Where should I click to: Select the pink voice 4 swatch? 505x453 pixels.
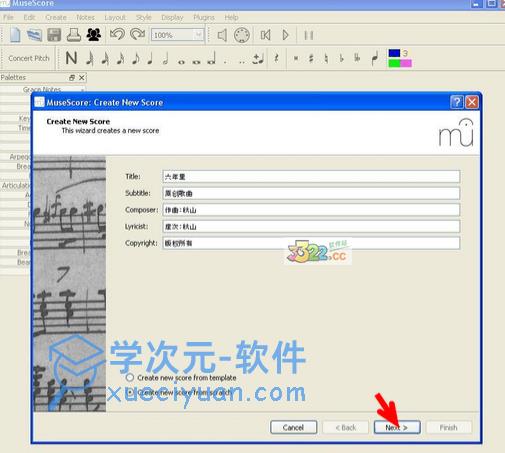click(x=406, y=63)
